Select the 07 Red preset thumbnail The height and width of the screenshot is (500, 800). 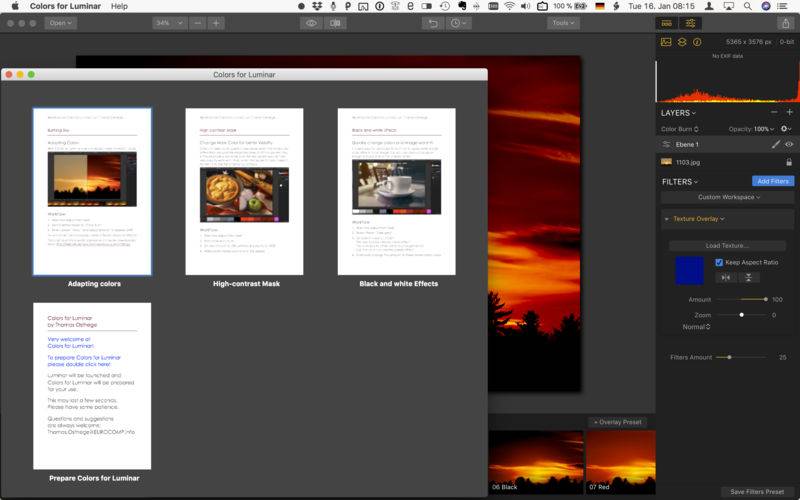pyautogui.click(x=620, y=462)
